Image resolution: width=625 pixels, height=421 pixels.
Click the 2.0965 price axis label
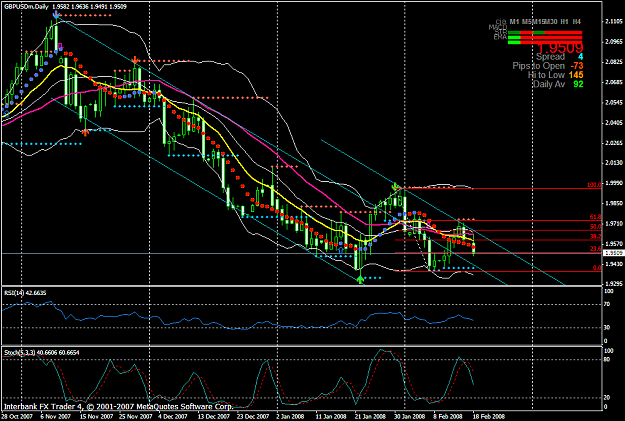pyautogui.click(x=613, y=41)
